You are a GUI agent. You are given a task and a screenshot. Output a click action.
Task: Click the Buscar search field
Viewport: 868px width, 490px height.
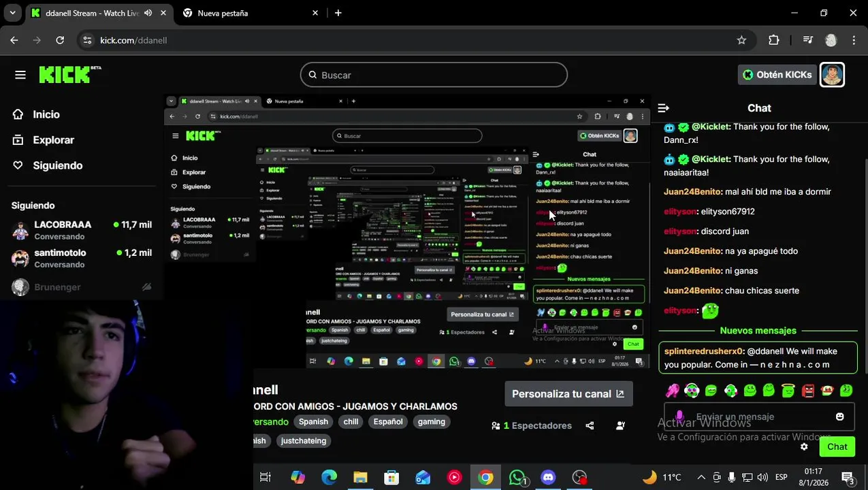pos(434,75)
